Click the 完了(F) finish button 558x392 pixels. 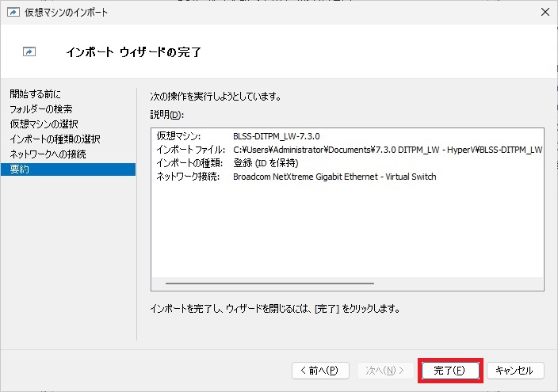click(450, 371)
